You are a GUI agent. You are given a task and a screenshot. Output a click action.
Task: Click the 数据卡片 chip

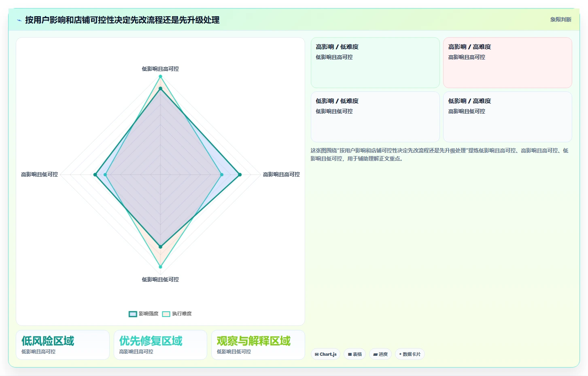(x=410, y=354)
